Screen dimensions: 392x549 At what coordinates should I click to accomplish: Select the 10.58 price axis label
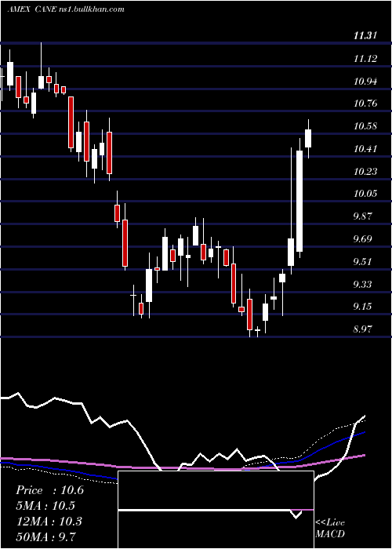point(365,126)
